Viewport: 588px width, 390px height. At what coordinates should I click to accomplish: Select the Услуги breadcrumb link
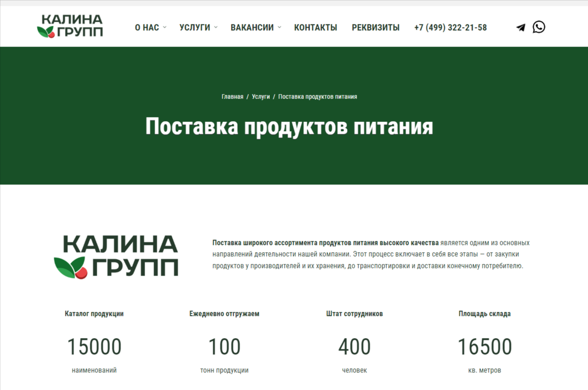(261, 97)
